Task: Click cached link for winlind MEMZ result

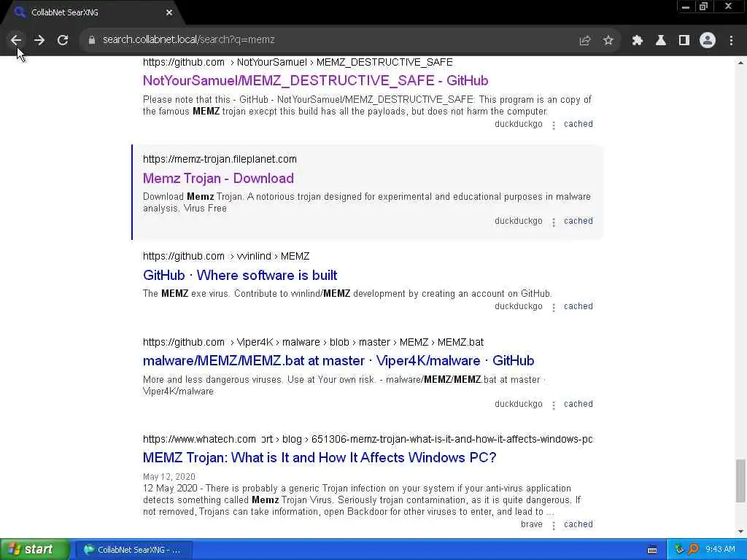Action: pos(578,306)
